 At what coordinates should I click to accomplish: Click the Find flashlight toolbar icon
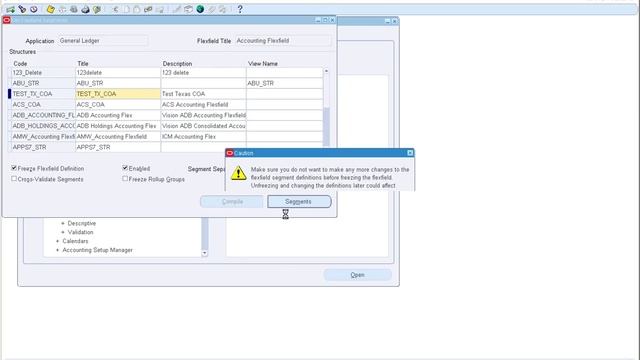(22, 9)
